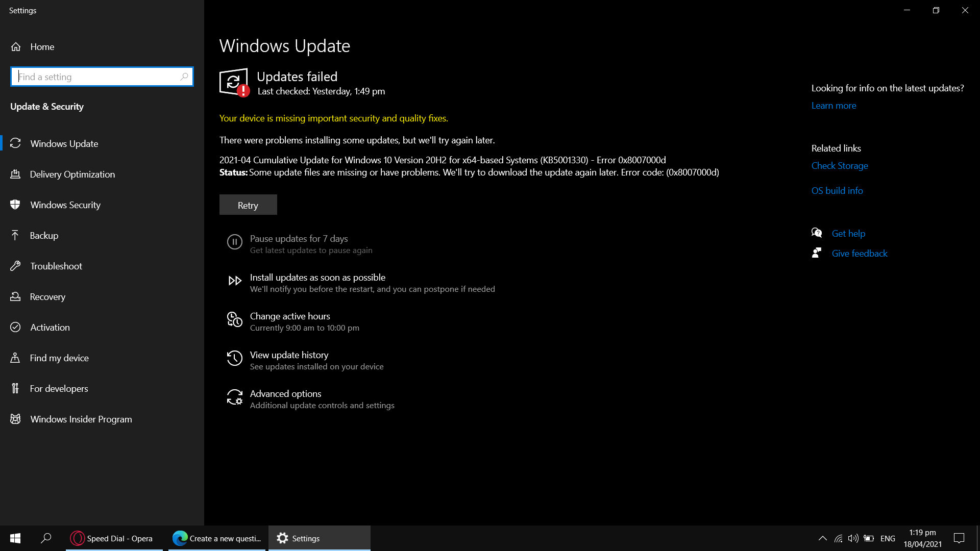Image resolution: width=980 pixels, height=551 pixels.
Task: Select Windows Security in sidebar
Action: point(102,205)
